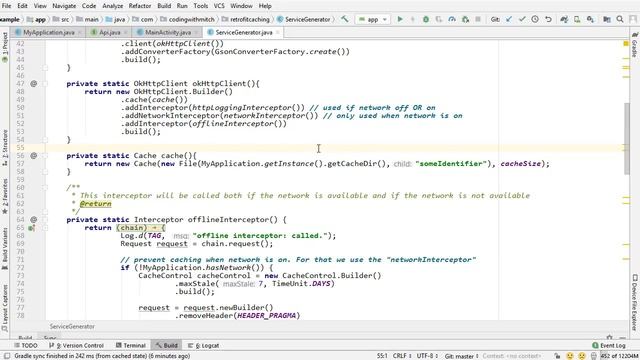Run the app with green play button
The height and width of the screenshot is (360, 640).
coord(400,19)
